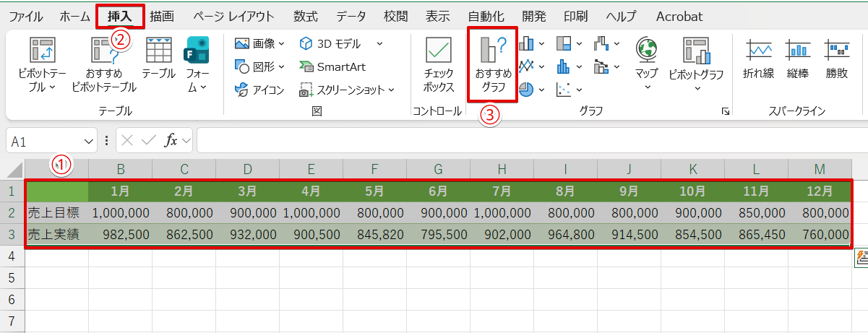Insert a table with テーブル icon
The width and height of the screenshot is (868, 333).
coord(158,58)
